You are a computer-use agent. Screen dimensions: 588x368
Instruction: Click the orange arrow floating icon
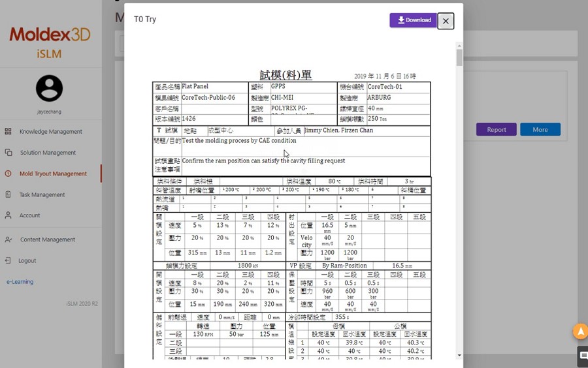pos(581,331)
